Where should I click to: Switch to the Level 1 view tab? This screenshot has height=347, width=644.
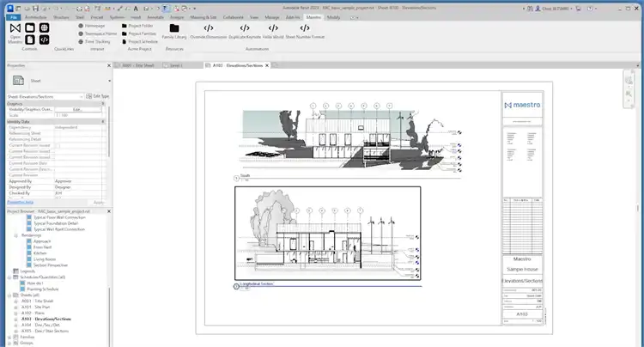click(x=176, y=65)
